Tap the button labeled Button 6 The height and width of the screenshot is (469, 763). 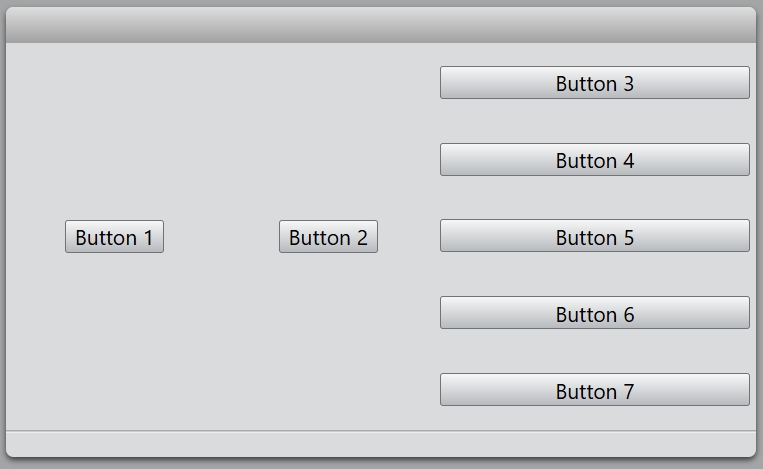tap(594, 314)
